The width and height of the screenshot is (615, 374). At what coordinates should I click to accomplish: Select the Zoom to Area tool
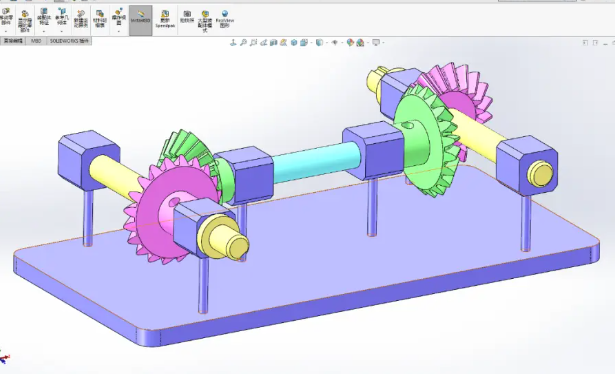click(253, 42)
